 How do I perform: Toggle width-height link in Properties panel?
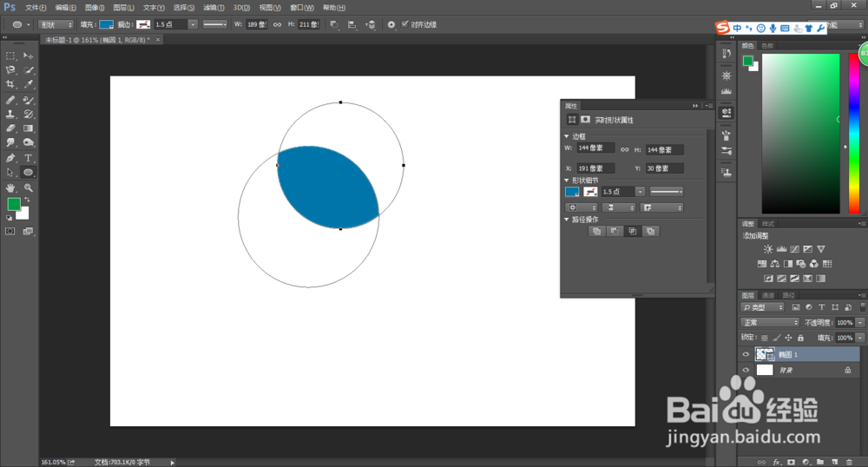(624, 149)
